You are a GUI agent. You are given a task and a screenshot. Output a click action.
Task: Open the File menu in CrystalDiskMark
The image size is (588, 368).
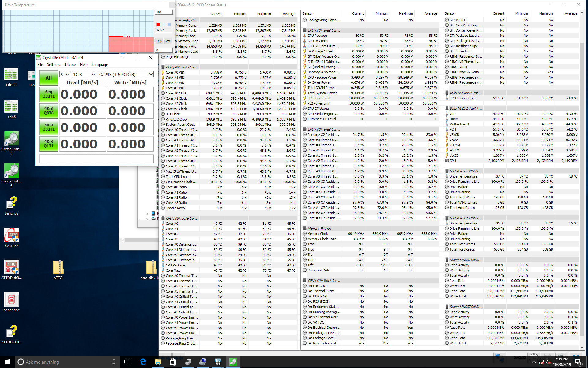40,65
